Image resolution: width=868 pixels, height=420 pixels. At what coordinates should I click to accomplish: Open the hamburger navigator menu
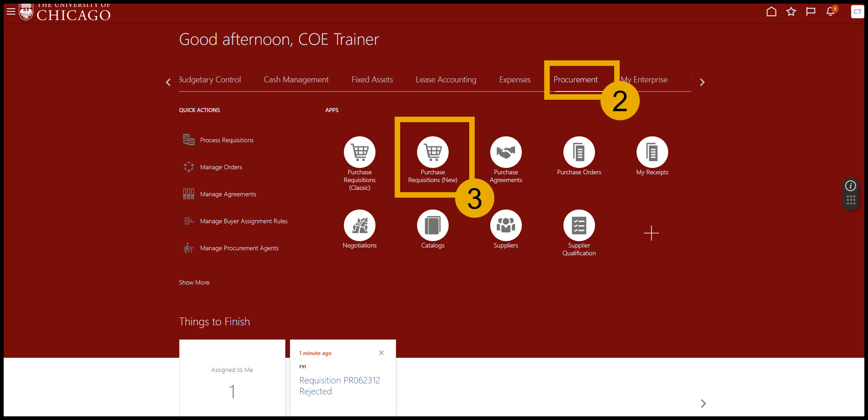coord(11,11)
